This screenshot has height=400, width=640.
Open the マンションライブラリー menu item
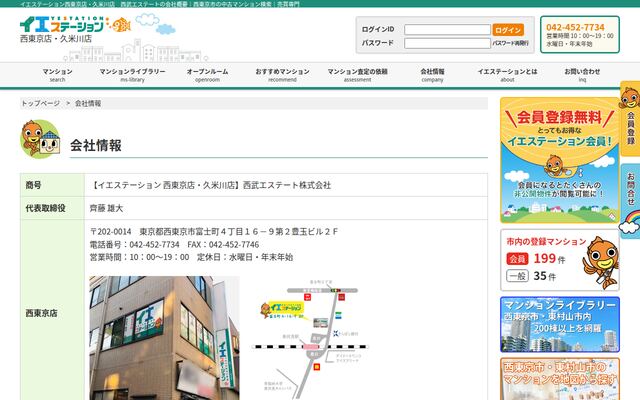pyautogui.click(x=132, y=75)
